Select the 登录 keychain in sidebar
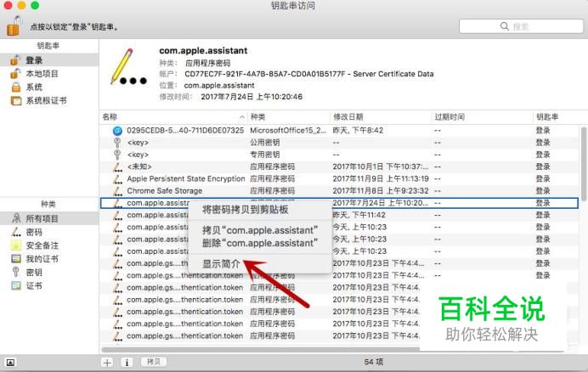The image size is (588, 372). 49,60
